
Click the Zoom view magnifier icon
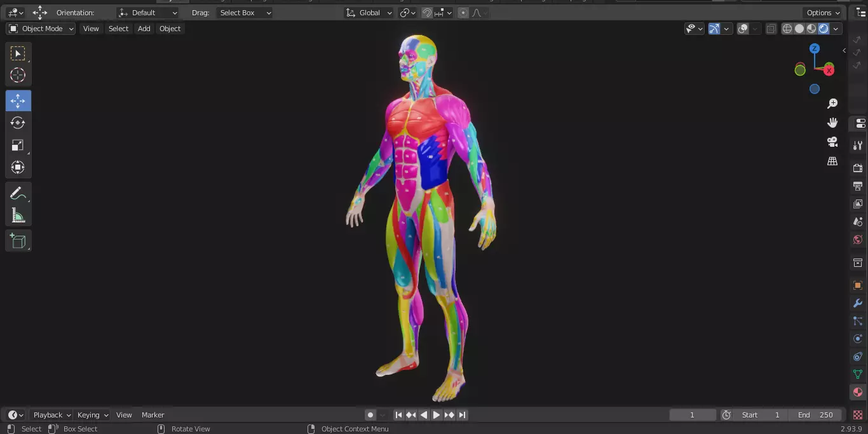click(x=832, y=104)
